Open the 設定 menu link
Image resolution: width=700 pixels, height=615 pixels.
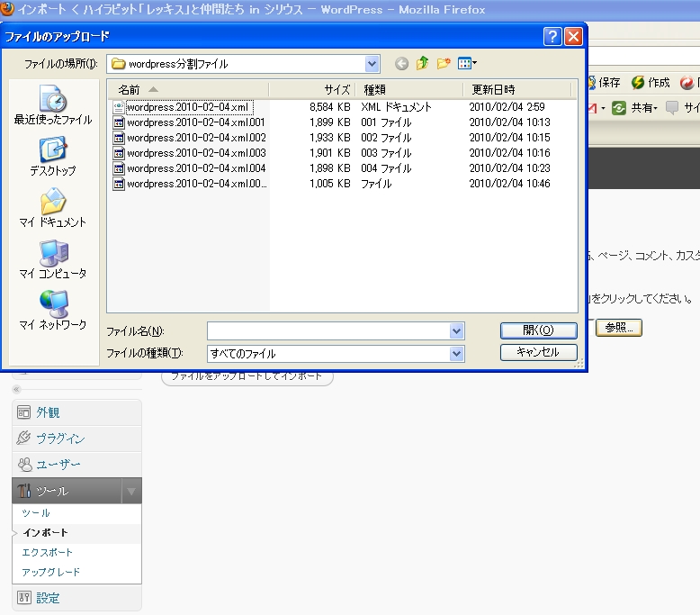(48, 598)
